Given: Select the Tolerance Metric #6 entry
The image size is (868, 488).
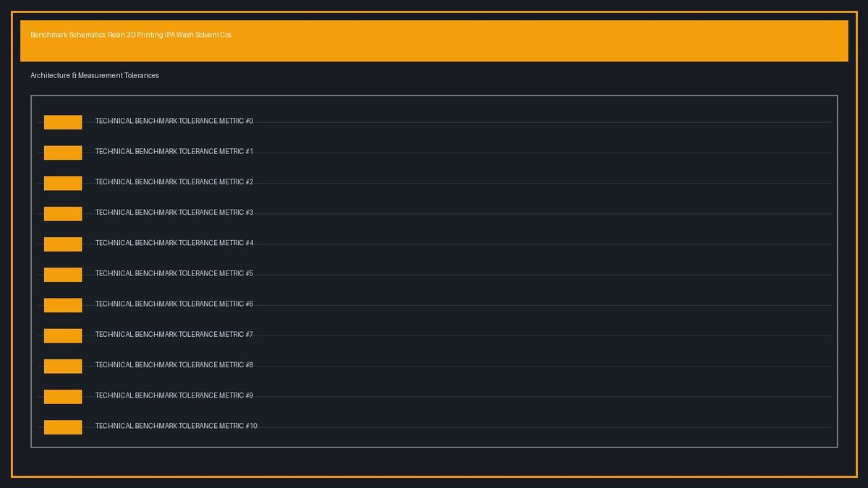Looking at the screenshot, I should tap(174, 304).
